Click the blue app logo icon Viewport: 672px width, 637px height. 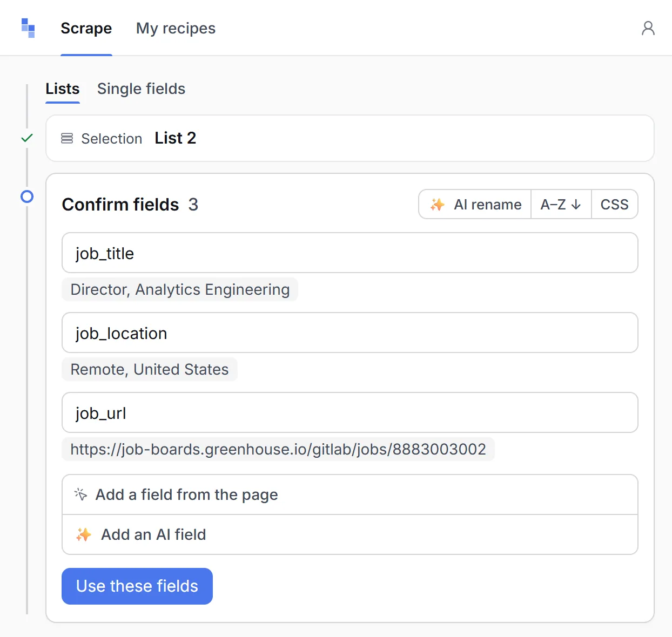click(28, 28)
